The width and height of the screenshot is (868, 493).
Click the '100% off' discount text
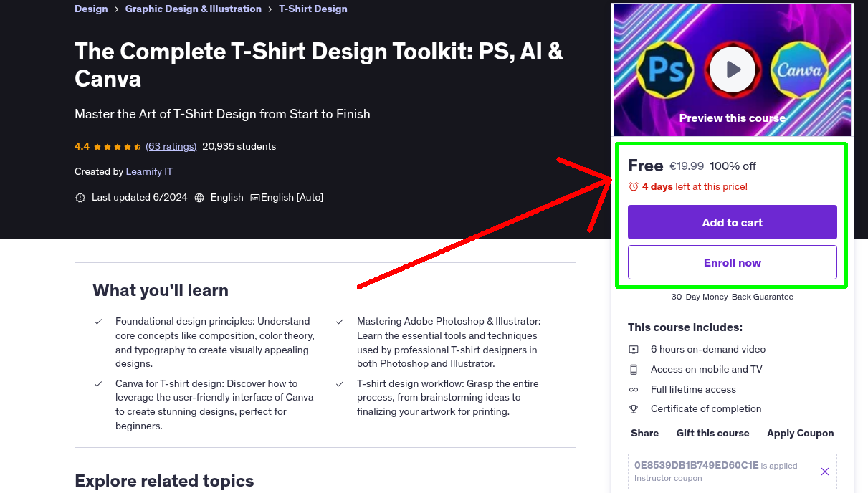pyautogui.click(x=733, y=166)
